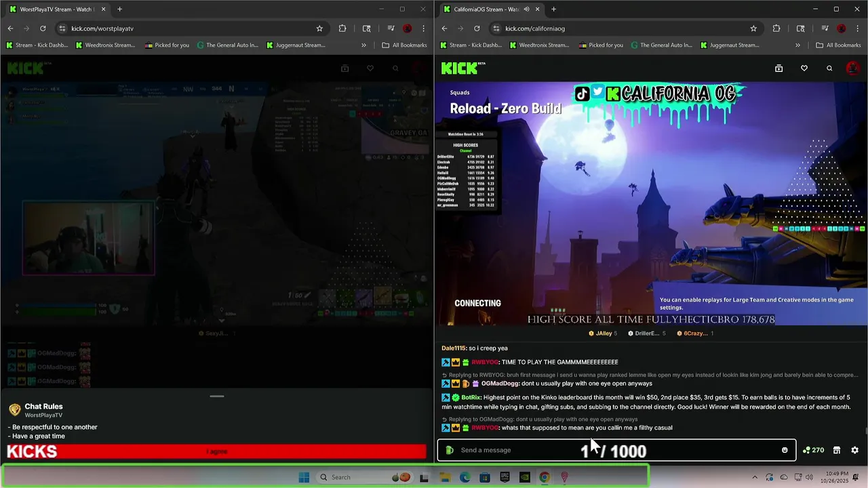Open Chrome three-dot menu in left window
Image resolution: width=868 pixels, height=488 pixels.
pyautogui.click(x=424, y=28)
